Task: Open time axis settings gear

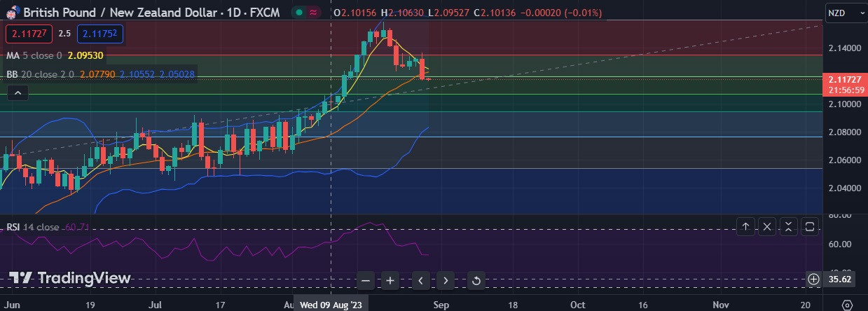Action: [847, 305]
